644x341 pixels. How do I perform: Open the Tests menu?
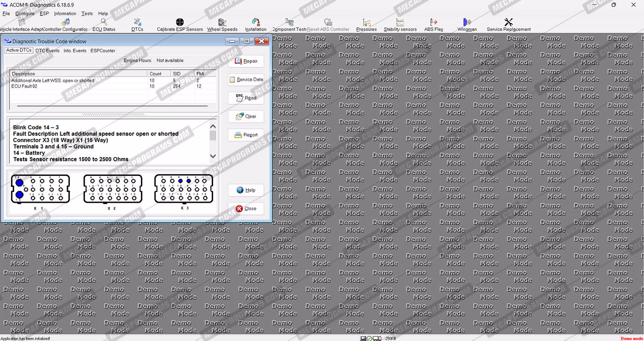(x=87, y=14)
